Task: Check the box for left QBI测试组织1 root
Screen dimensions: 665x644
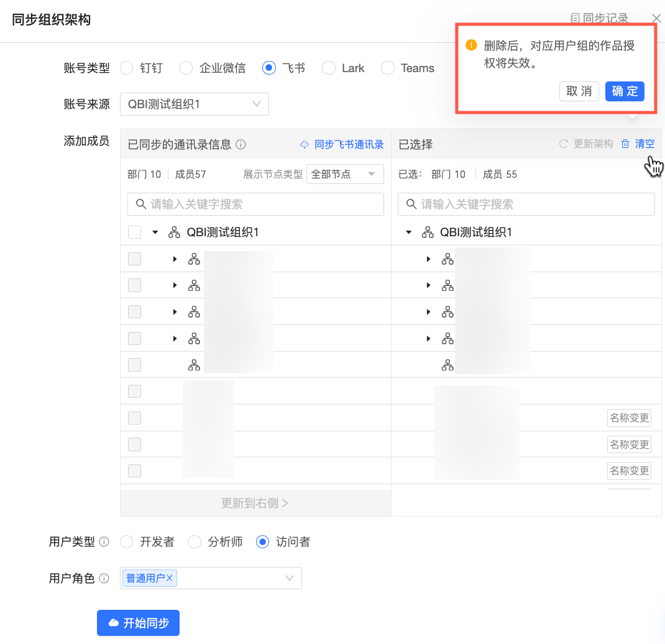Action: point(134,232)
